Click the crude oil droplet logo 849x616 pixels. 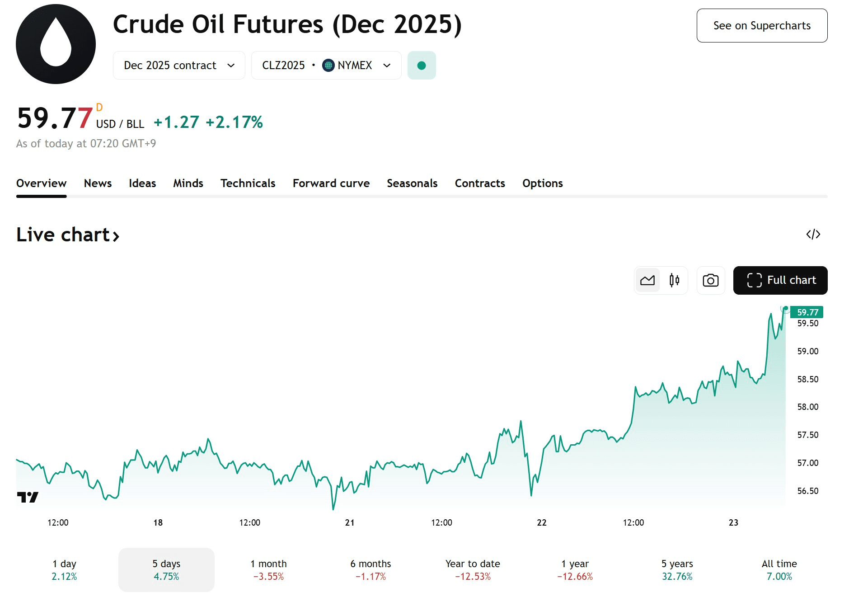[56, 44]
